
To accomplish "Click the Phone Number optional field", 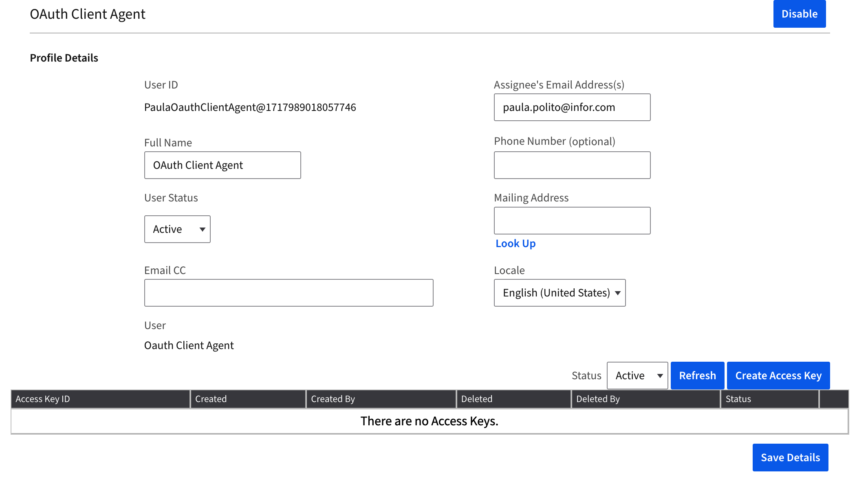I will (572, 165).
